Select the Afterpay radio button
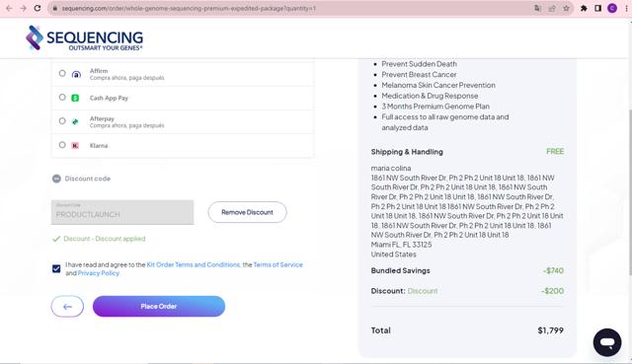Image resolution: width=632 pixels, height=364 pixels. [62, 120]
